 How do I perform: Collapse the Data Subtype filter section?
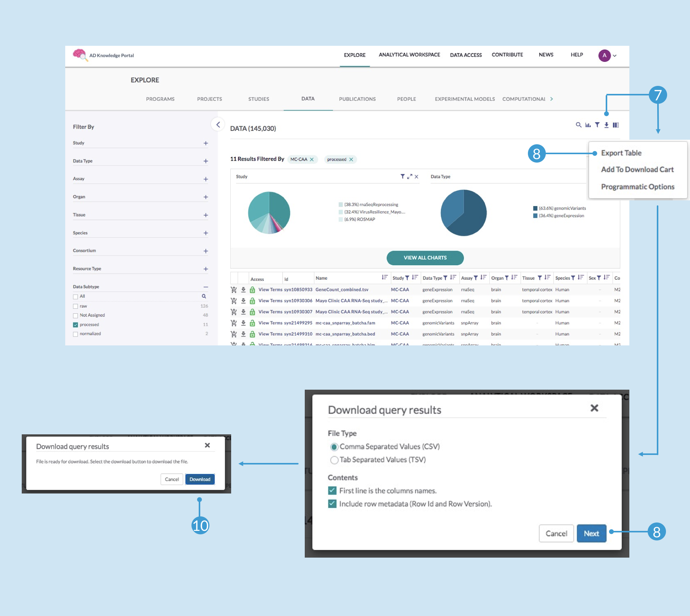[206, 287]
